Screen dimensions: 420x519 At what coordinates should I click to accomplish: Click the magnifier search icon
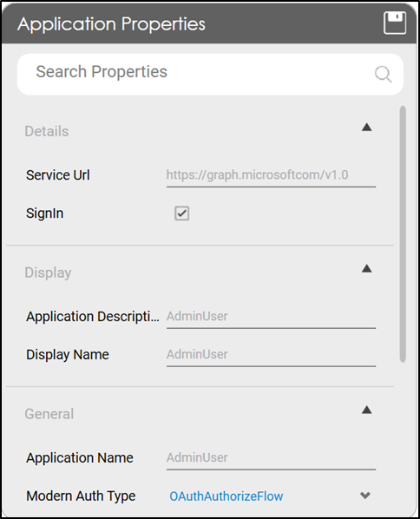click(384, 74)
